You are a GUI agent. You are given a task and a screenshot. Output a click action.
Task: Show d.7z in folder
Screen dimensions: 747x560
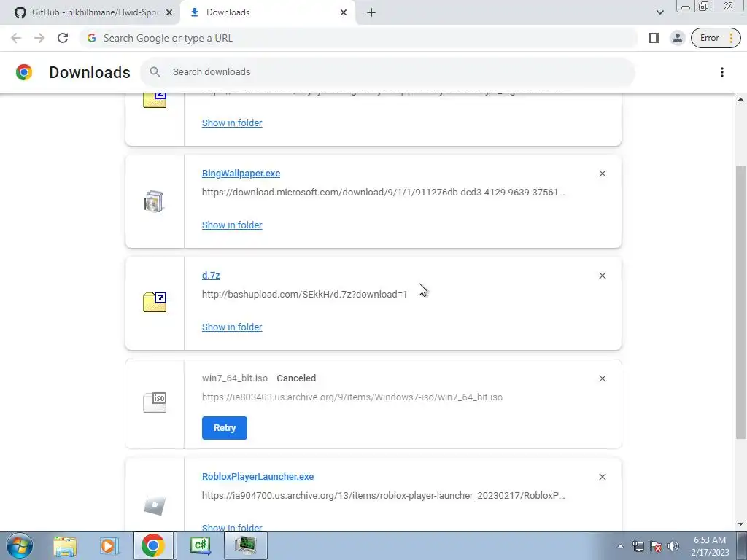[232, 327]
